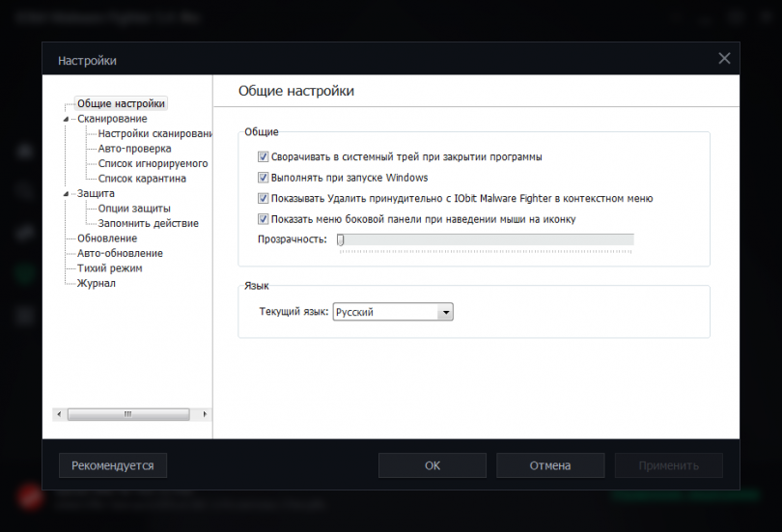The image size is (782, 532).
Task: Select Авто-проверка in the tree
Action: pyautogui.click(x=134, y=149)
